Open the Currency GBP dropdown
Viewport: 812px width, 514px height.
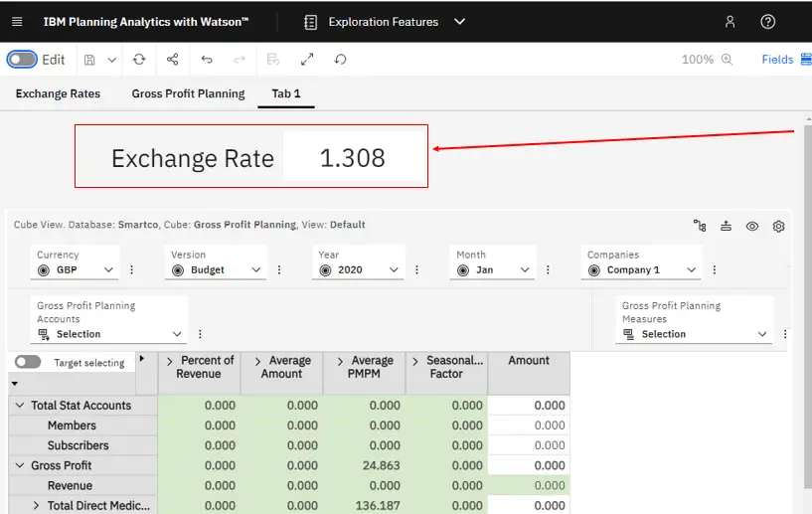76,270
